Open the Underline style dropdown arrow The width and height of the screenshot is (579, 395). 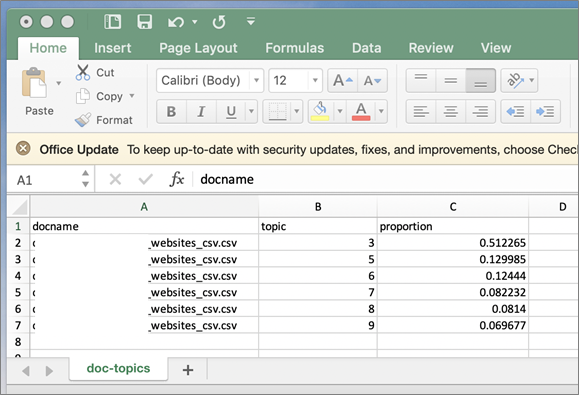click(x=251, y=111)
